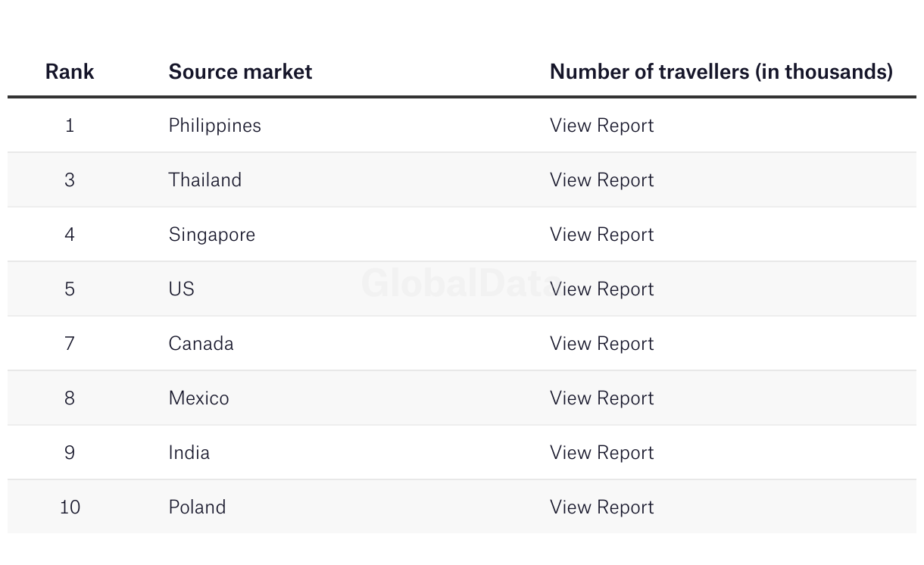Click the Poland source market name
Viewport: 924px width, 565px height.
[x=197, y=507]
